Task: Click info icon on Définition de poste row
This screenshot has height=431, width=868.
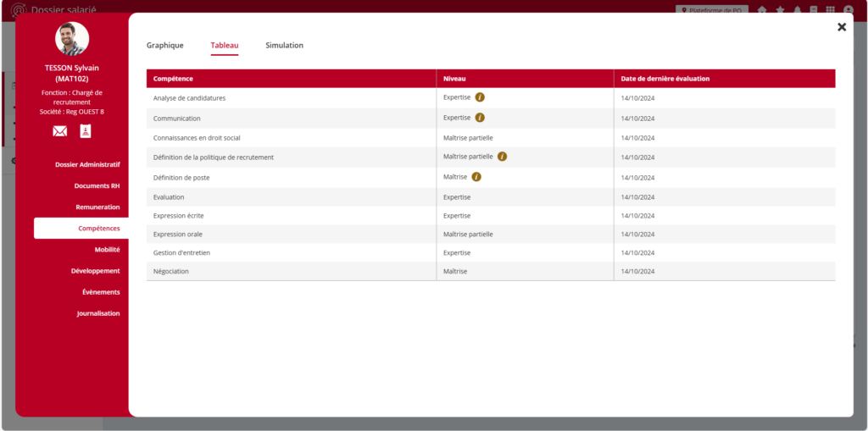Action: click(x=476, y=177)
